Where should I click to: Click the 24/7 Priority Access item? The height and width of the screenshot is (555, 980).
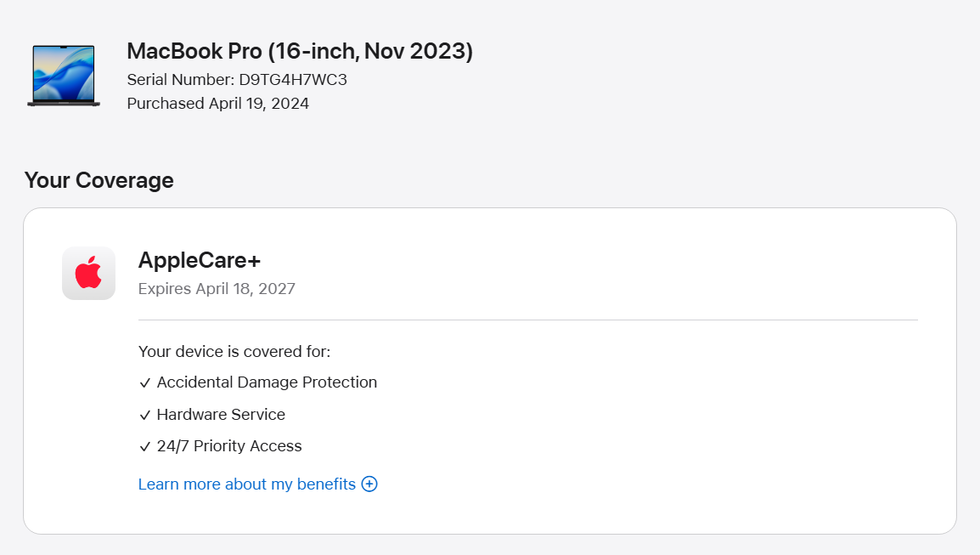click(x=229, y=446)
